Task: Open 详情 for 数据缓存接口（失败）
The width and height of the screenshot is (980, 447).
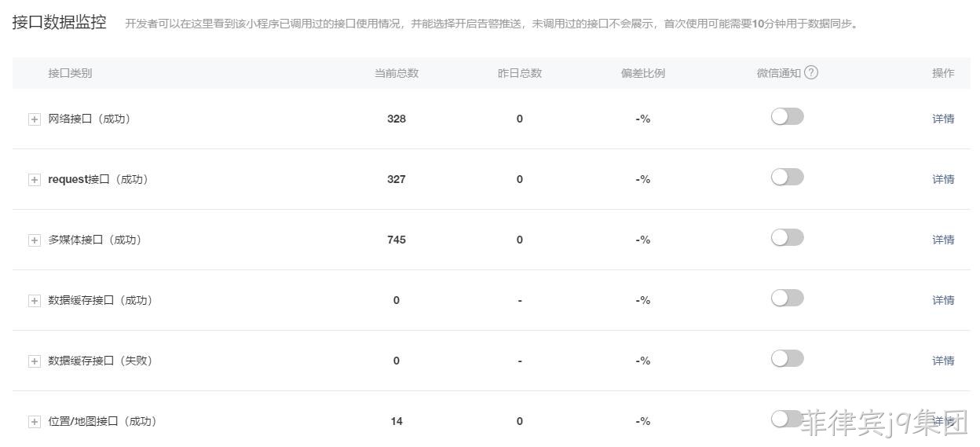Action: pyautogui.click(x=943, y=361)
